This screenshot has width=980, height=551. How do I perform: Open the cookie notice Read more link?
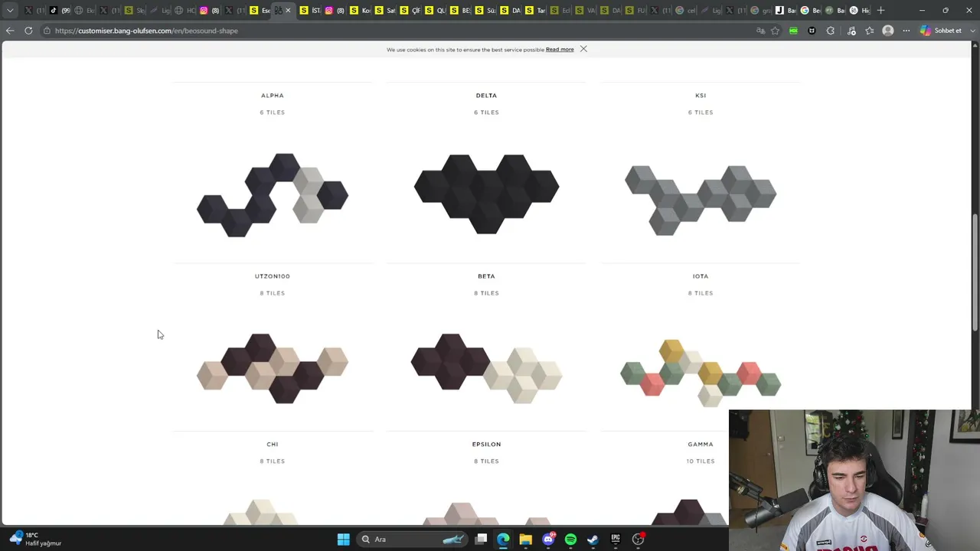[x=560, y=50]
